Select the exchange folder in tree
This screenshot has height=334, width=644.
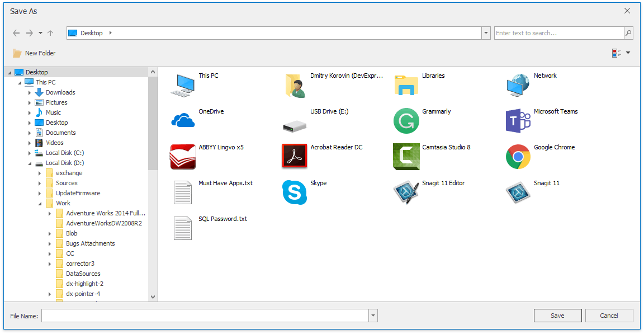pos(69,173)
